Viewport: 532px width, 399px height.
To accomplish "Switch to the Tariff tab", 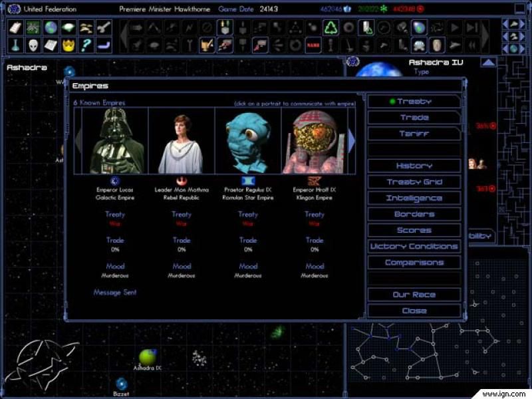I will pos(414,134).
